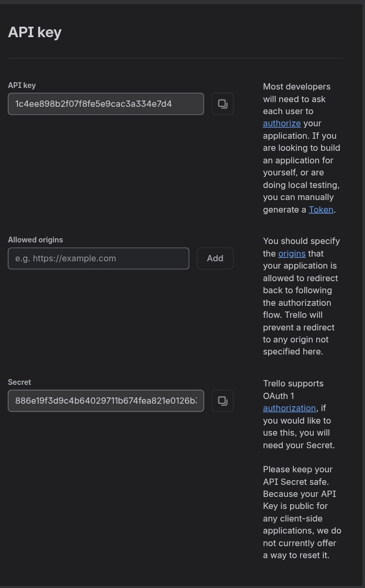The image size is (365, 588).
Task: Focus the API key value field
Action: coord(106,104)
